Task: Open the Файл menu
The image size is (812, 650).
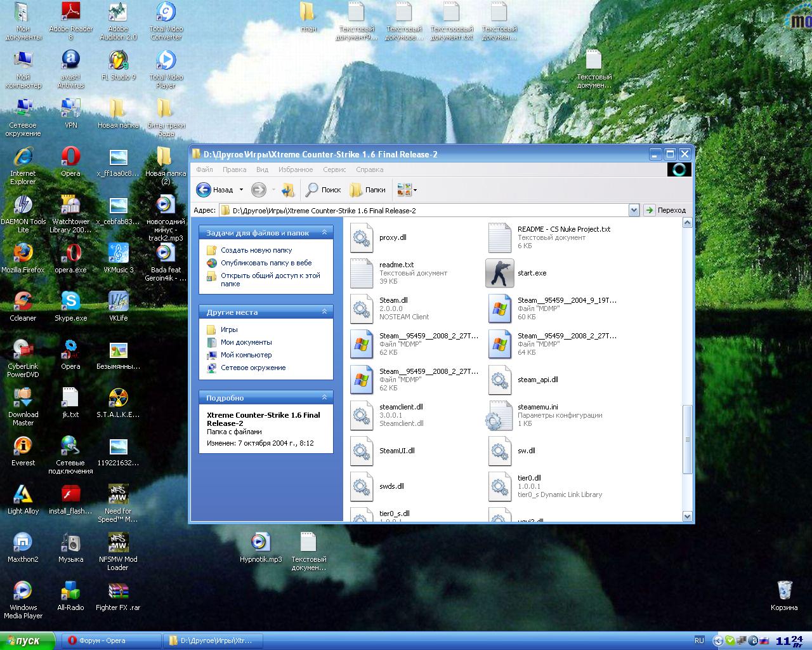Action: [204, 169]
